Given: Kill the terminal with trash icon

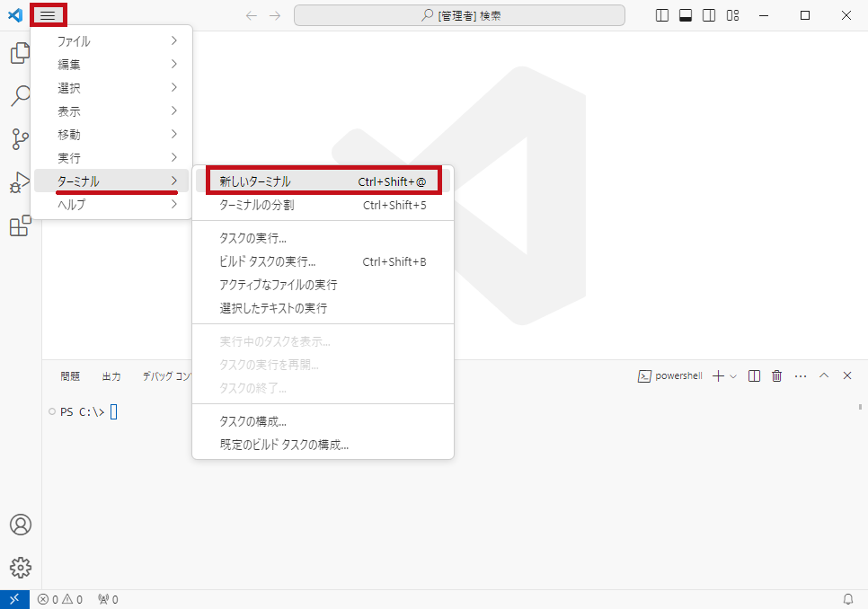Looking at the screenshot, I should click(x=776, y=376).
